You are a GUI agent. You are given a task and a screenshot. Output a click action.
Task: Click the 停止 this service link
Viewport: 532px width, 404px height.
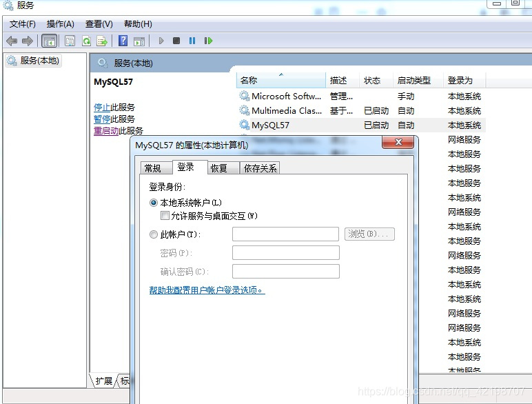(x=102, y=108)
